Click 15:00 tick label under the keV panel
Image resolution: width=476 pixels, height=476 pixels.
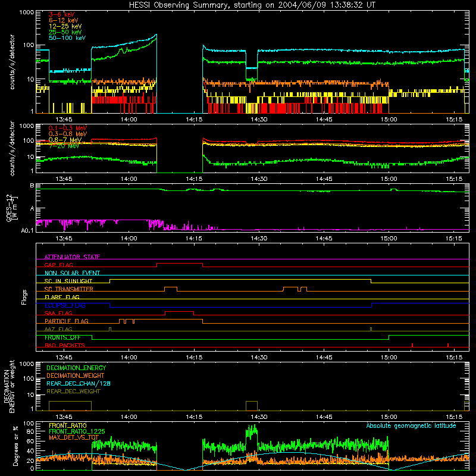[389, 120]
